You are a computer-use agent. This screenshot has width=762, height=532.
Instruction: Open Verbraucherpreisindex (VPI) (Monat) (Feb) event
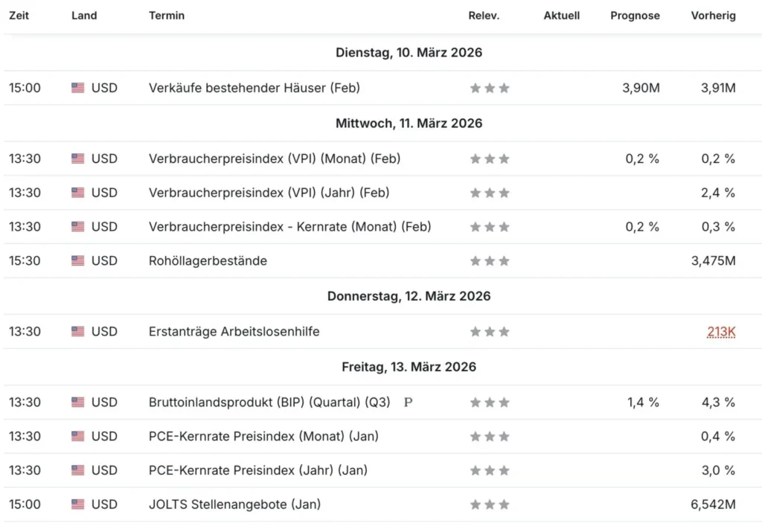275,159
